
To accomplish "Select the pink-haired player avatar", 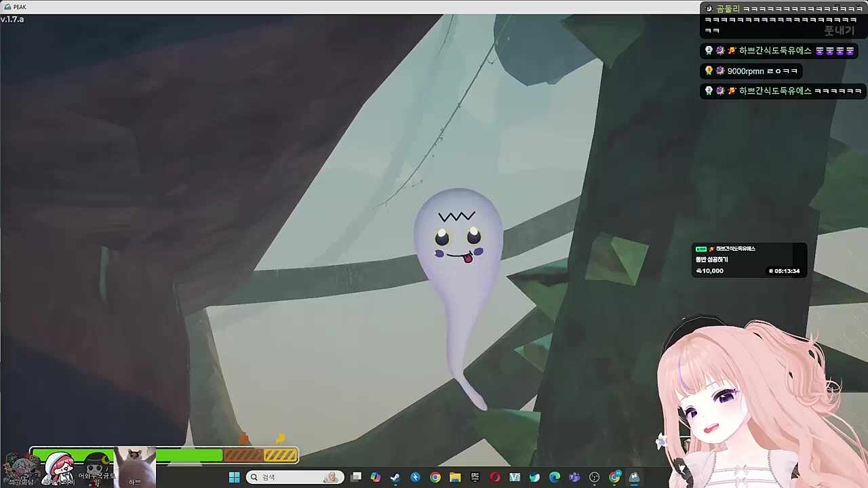I will pos(60,469).
